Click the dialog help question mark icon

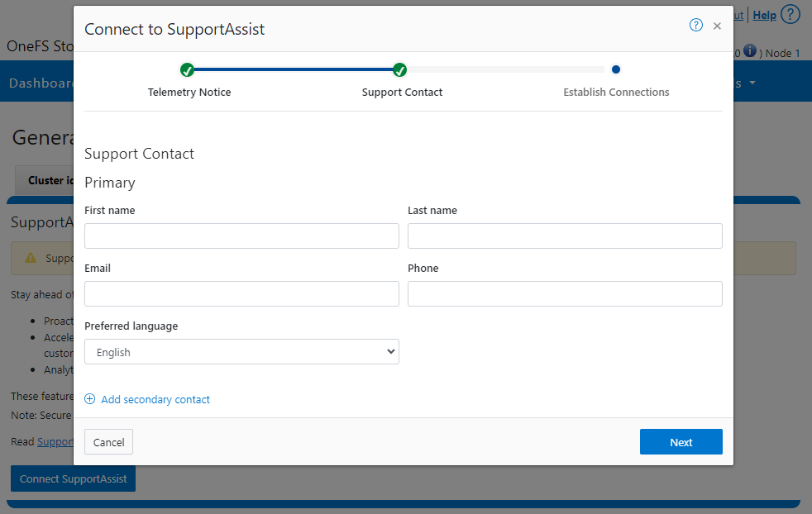click(695, 26)
